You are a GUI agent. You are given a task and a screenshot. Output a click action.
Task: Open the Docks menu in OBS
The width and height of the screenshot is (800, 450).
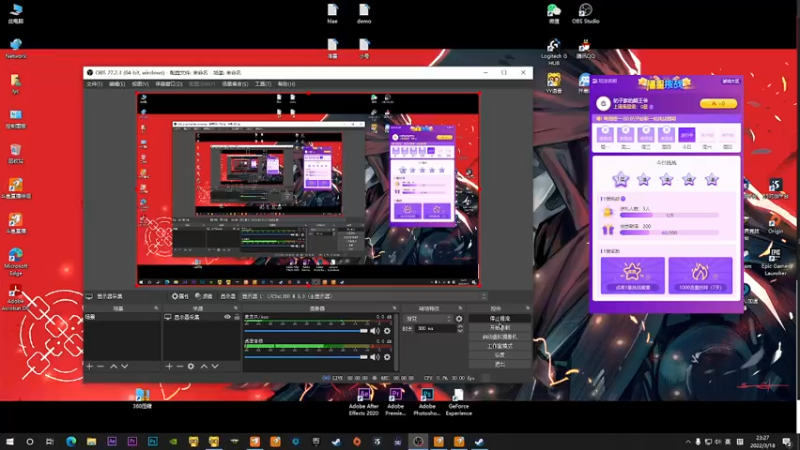[169, 84]
